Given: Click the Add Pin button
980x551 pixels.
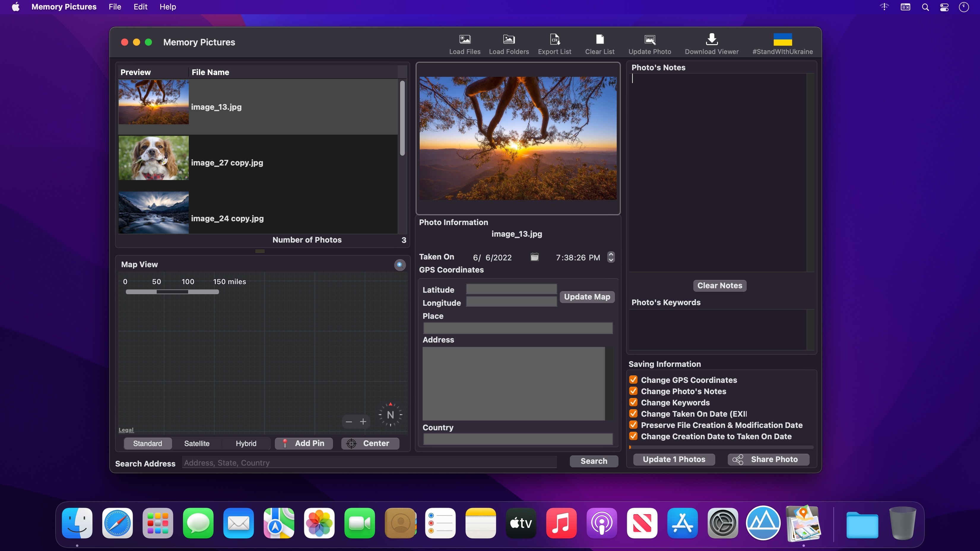Looking at the screenshot, I should [x=304, y=443].
